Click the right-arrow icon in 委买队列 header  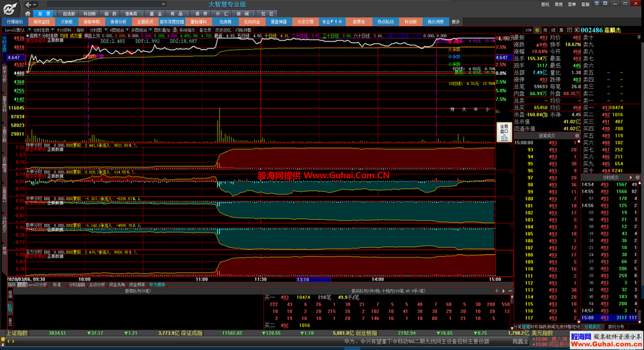pos(503,290)
